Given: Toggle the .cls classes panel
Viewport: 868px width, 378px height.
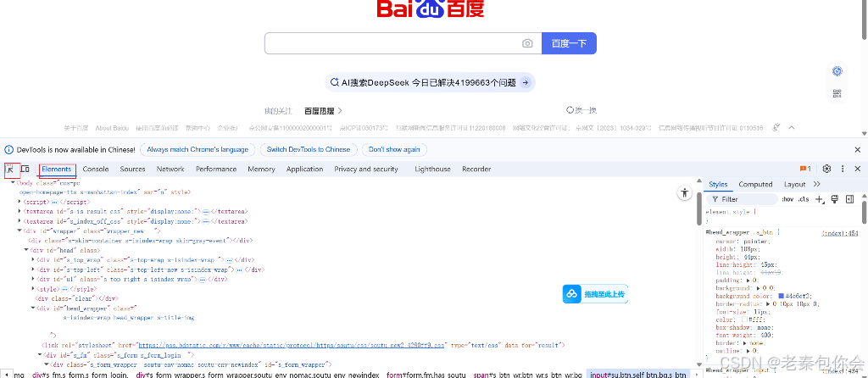Looking at the screenshot, I should point(804,199).
